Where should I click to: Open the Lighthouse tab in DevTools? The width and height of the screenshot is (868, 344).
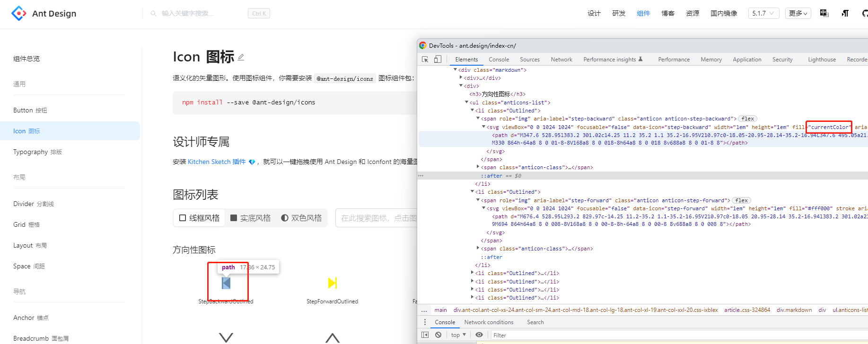point(822,60)
